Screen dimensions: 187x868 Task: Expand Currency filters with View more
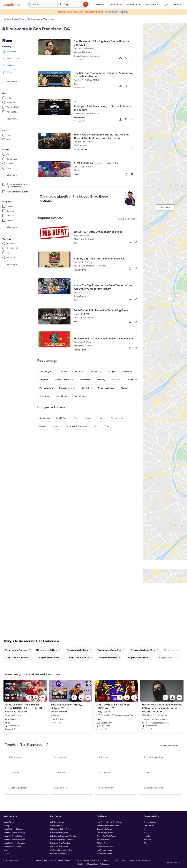tap(12, 265)
